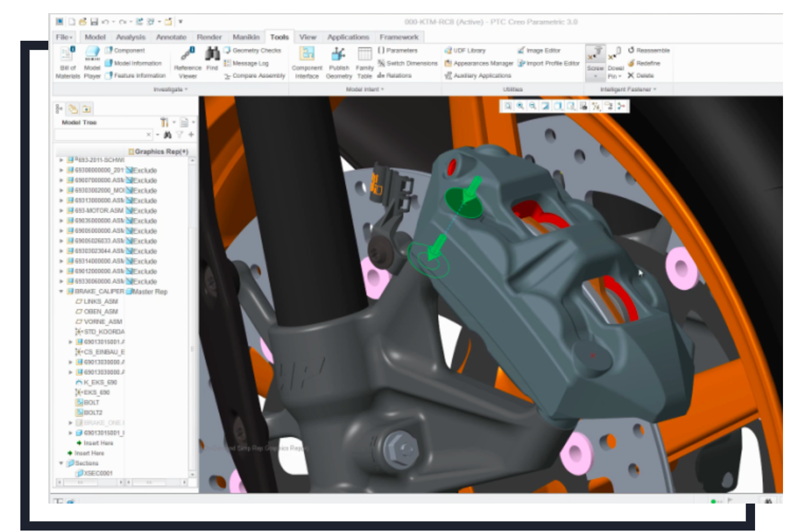
Task: Switch to the Annotate tab
Action: pos(171,37)
